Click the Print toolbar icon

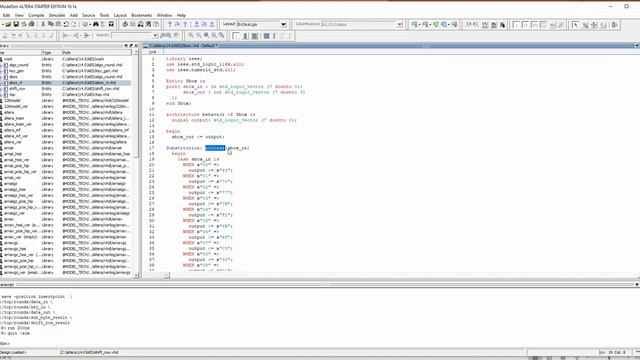tap(31, 24)
